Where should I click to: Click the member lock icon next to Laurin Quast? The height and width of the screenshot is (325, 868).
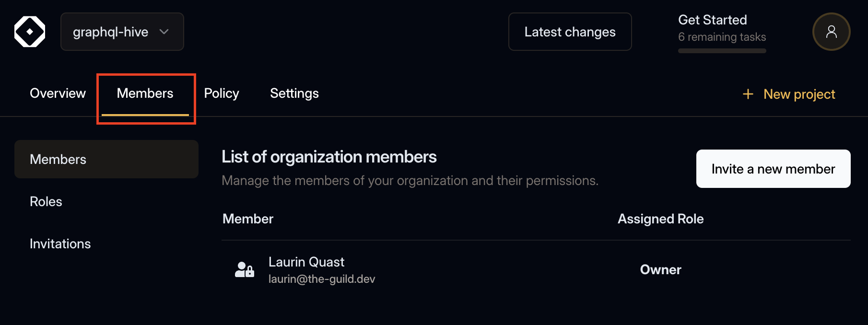(x=244, y=270)
